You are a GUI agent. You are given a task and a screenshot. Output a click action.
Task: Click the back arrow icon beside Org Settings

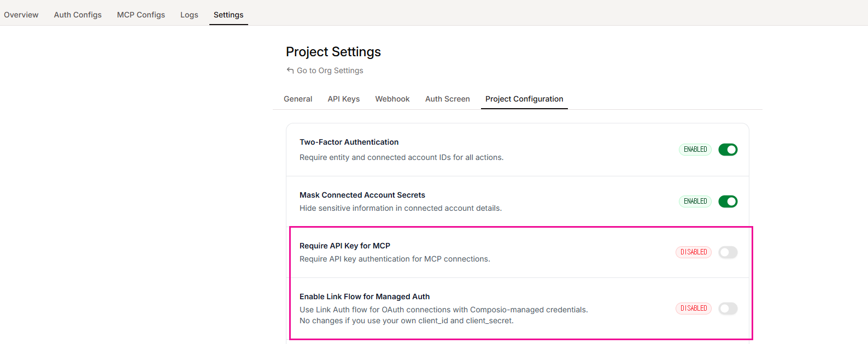click(290, 70)
